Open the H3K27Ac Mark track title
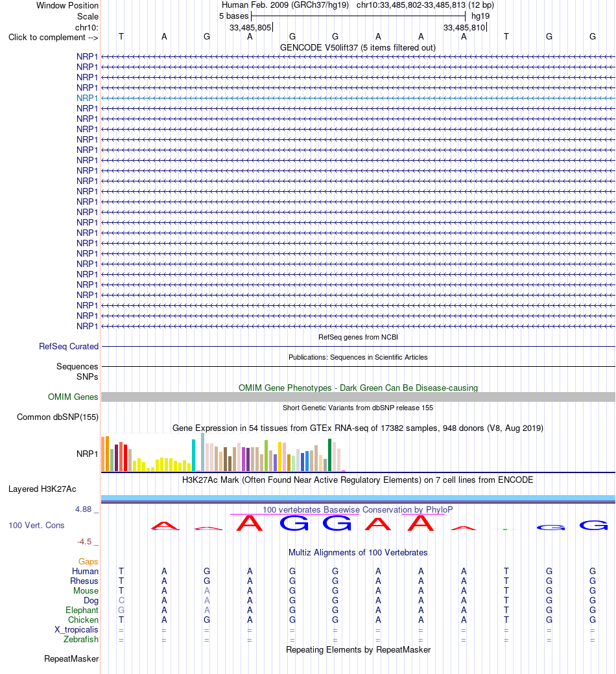 click(x=358, y=480)
